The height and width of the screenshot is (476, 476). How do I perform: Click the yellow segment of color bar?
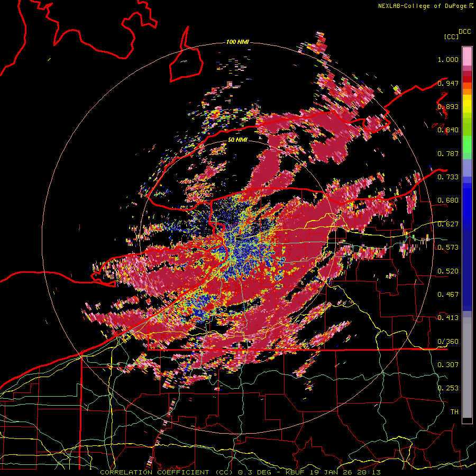[467, 104]
